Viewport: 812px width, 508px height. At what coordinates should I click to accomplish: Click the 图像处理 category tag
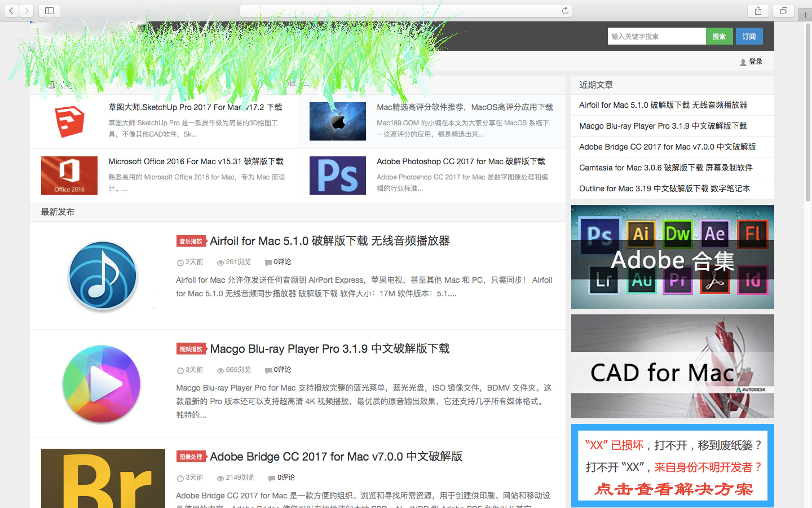(x=191, y=457)
